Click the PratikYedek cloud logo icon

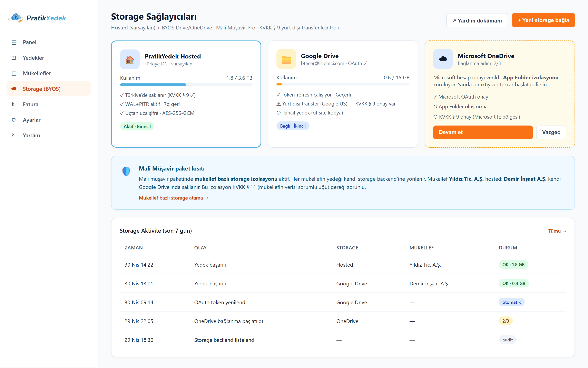point(16,18)
